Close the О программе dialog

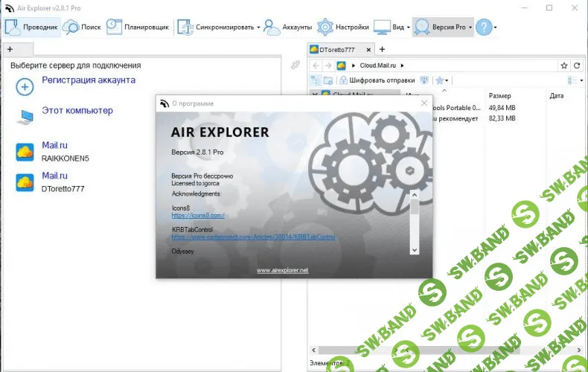pos(424,103)
